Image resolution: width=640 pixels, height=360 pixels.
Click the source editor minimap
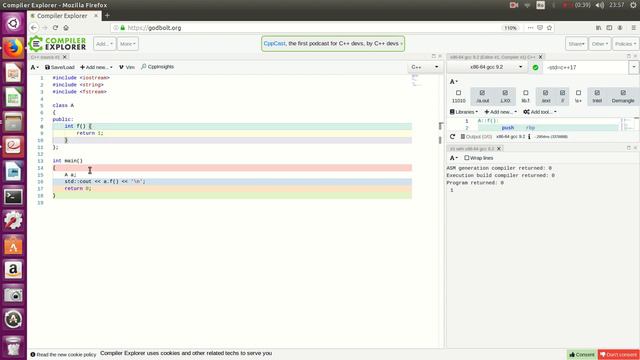pyautogui.click(x=416, y=80)
